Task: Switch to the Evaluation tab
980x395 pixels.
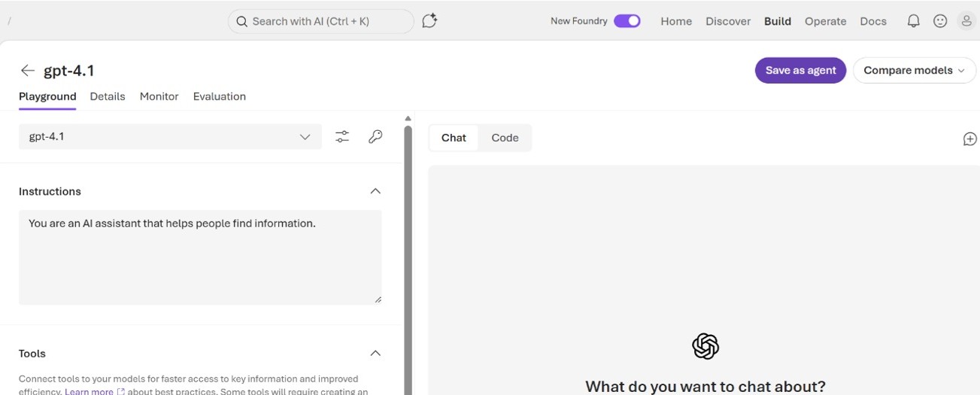Action: coord(220,96)
